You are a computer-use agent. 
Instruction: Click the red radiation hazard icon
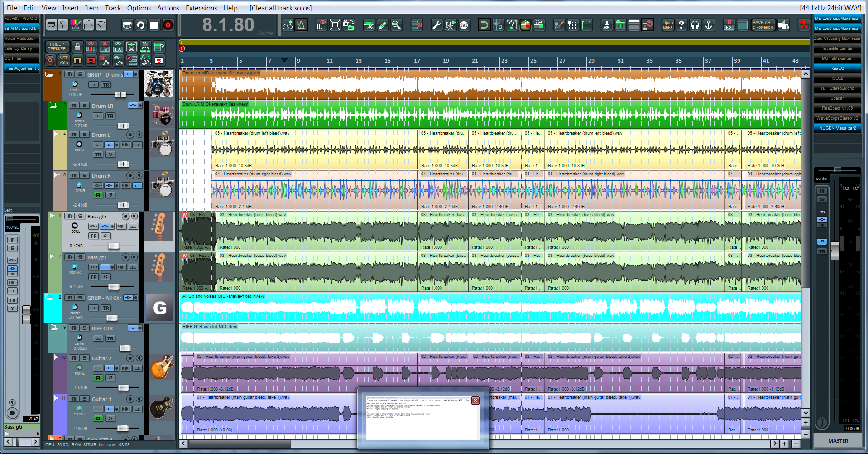[804, 25]
